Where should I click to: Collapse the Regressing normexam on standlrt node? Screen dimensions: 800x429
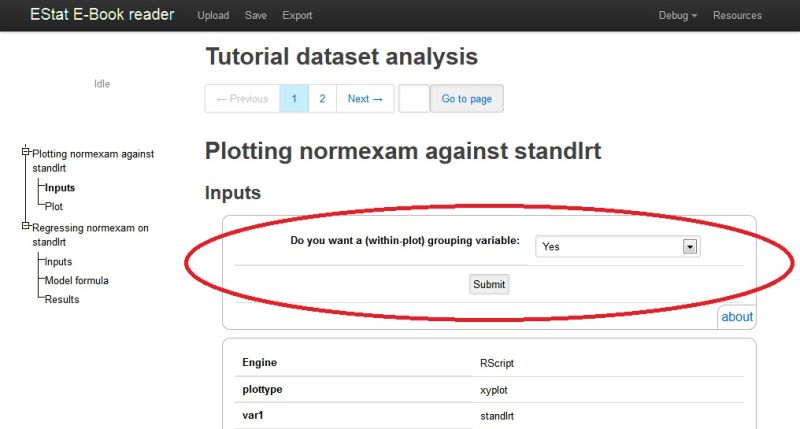coord(26,225)
